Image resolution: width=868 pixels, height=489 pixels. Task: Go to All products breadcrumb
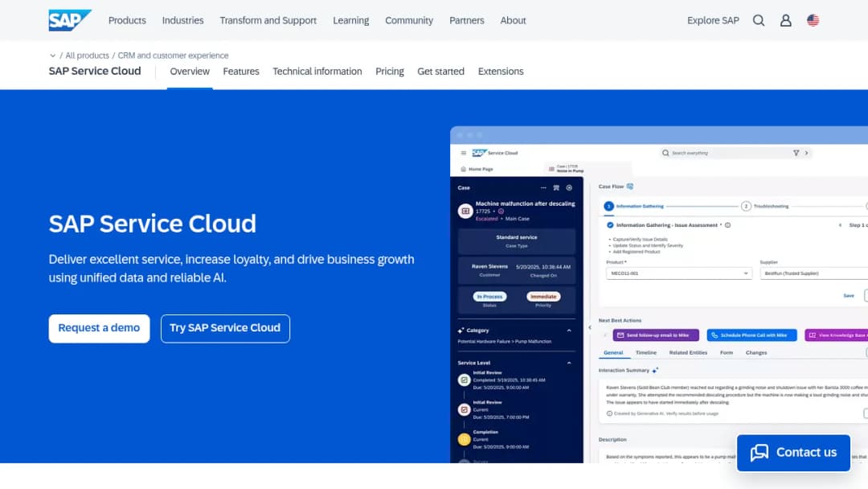click(87, 55)
